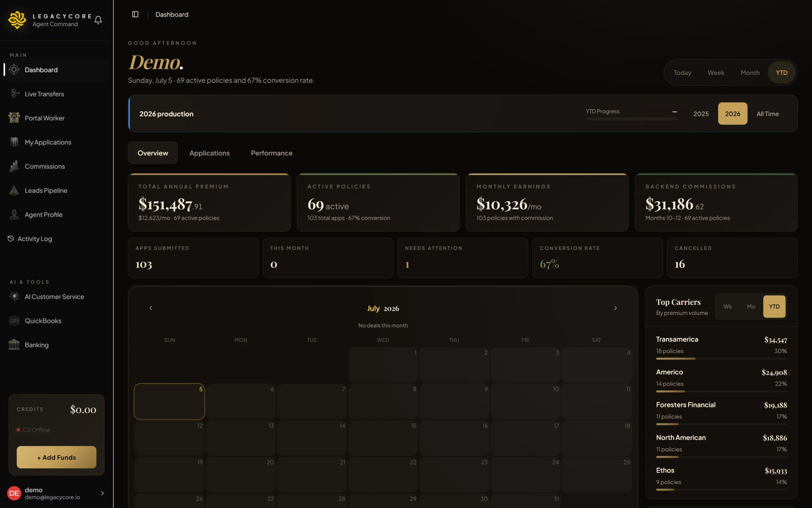Screen dimensions: 812x508
Task: Click the LegacyCore logo icon
Action: point(17,19)
